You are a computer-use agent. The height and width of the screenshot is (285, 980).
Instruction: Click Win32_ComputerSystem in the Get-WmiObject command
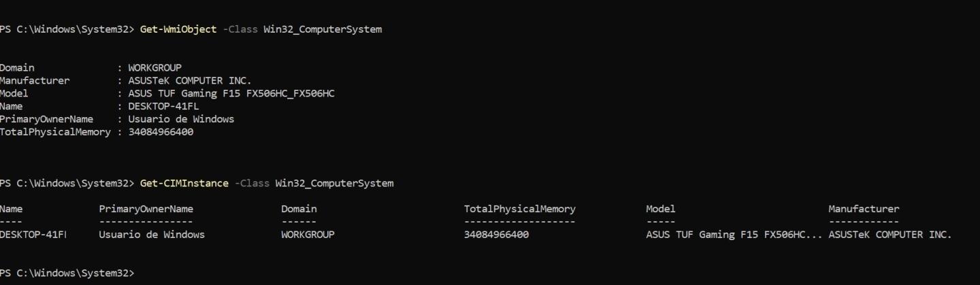[323, 29]
